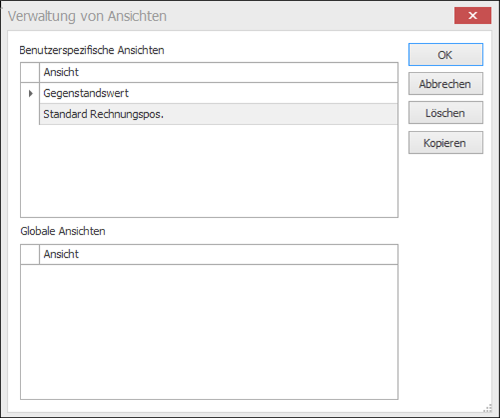Delete the view using Löschen

445,113
